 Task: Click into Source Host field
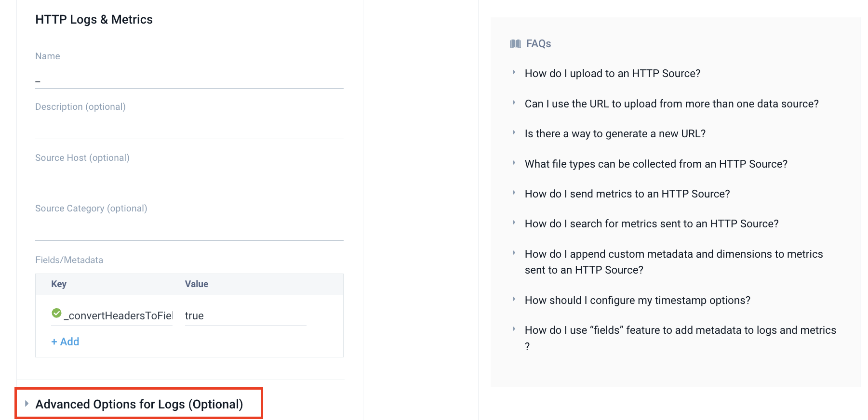click(x=189, y=180)
